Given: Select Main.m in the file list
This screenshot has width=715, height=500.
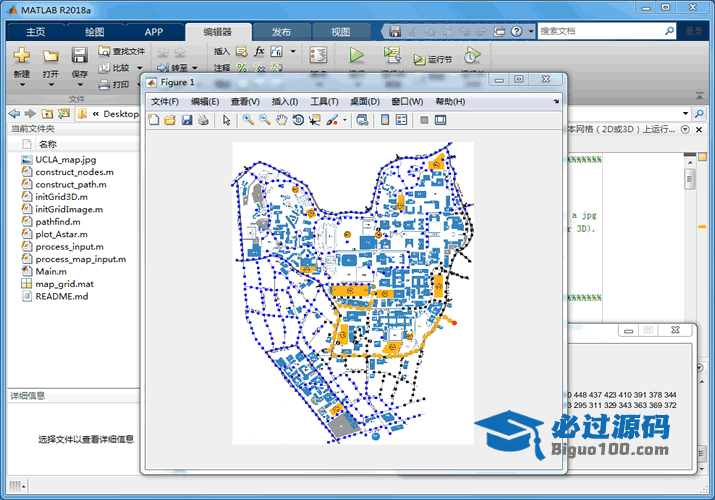Looking at the screenshot, I should click(51, 271).
